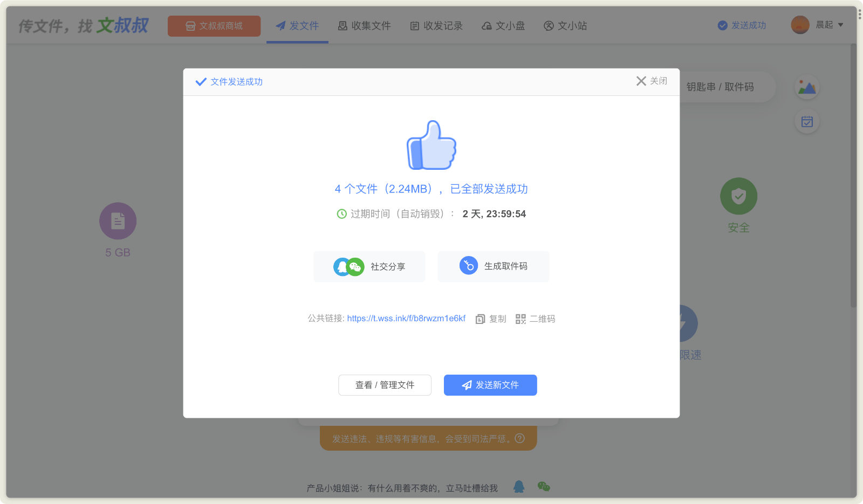The image size is (863, 504).
Task: Click the green shield 安全 icon
Action: (x=738, y=196)
